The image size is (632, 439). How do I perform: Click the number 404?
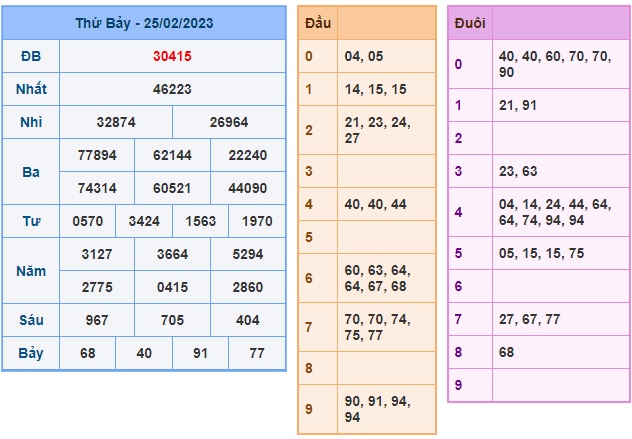coord(247,320)
